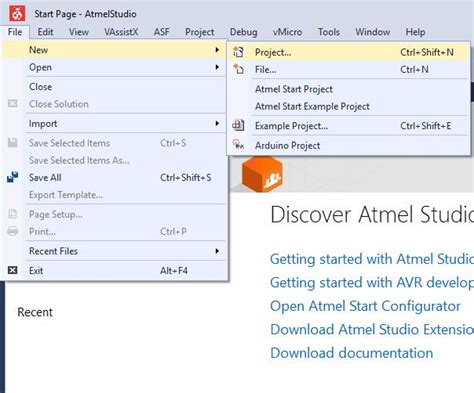Click the Alt+F4 shortcut text
This screenshot has width=474, height=393.
pos(174,270)
